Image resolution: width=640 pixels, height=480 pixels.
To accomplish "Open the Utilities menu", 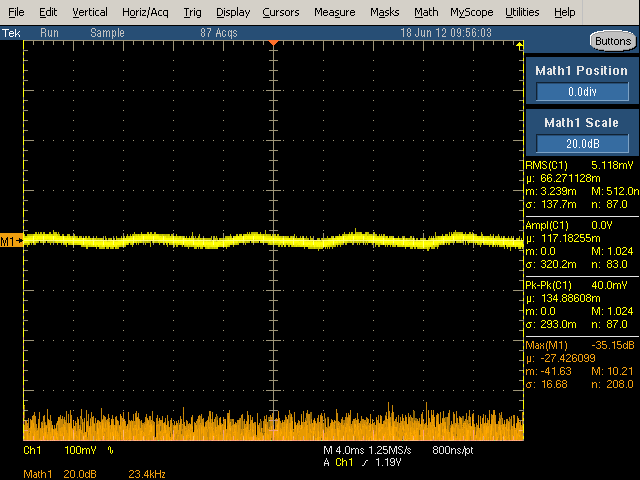I will [522, 12].
